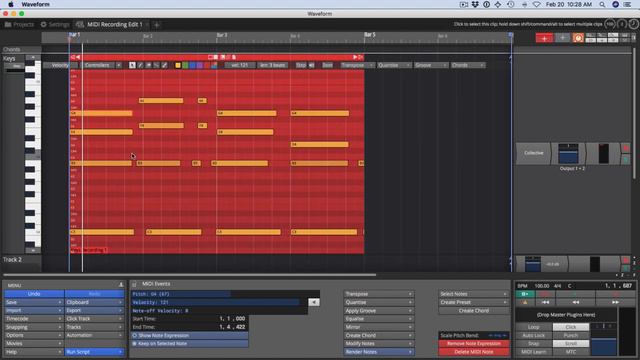Click the plus tab to add new edit
640x360 pixels.
[x=156, y=25]
